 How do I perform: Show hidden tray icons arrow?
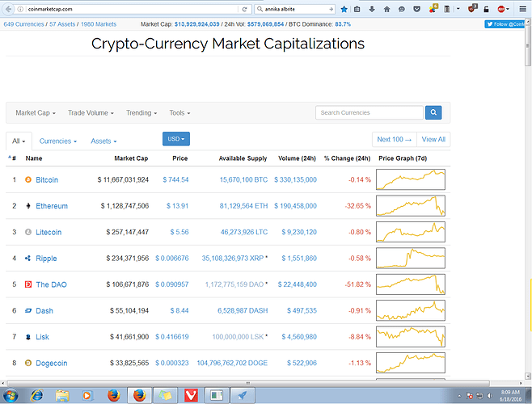point(459,396)
